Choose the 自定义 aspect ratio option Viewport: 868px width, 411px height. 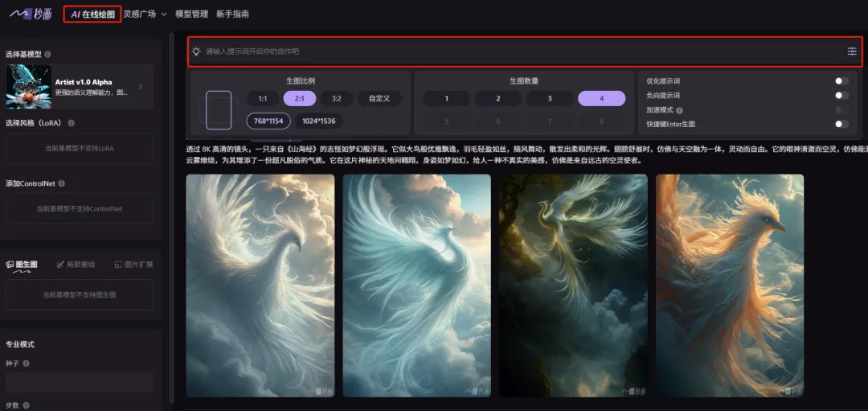(379, 99)
